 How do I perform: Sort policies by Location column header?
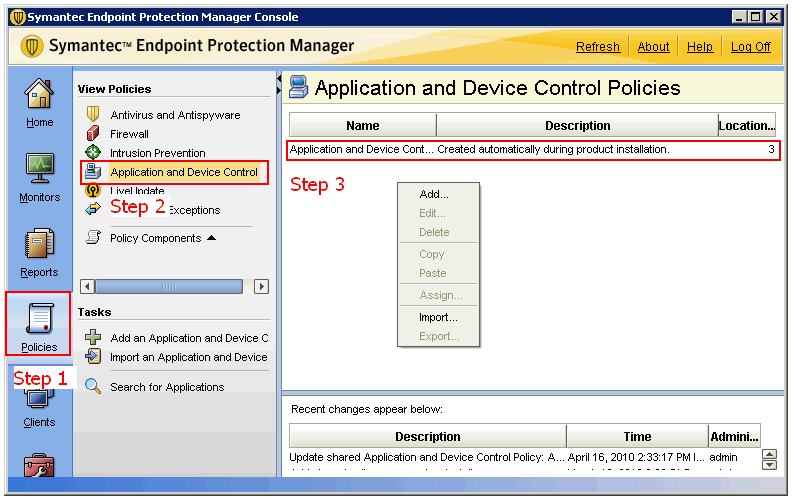tap(747, 125)
